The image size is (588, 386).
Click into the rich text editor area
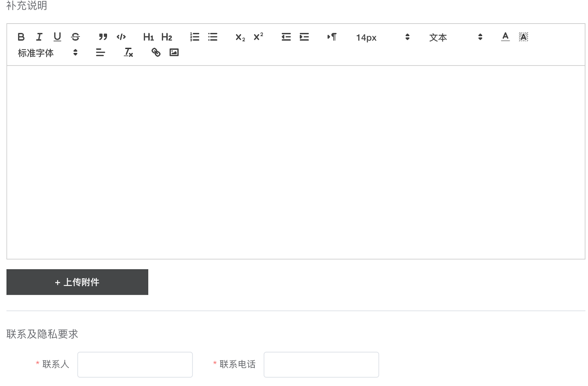tap(296, 162)
